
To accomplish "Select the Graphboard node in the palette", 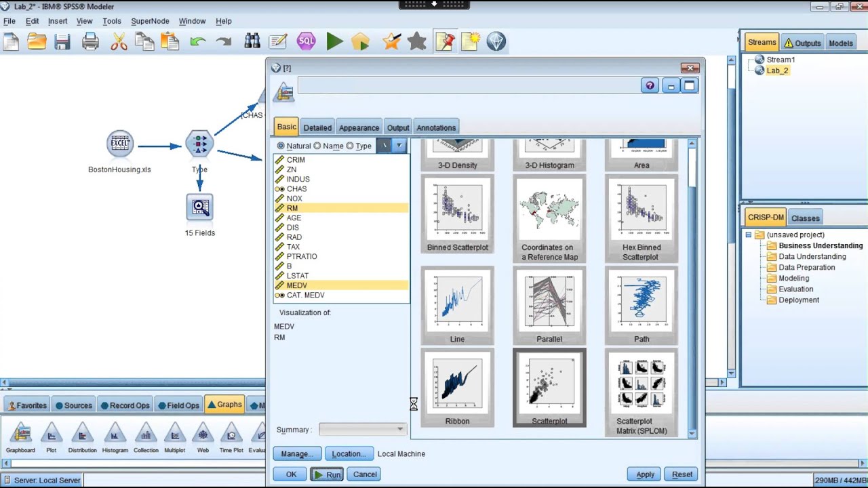I will pos(21,437).
